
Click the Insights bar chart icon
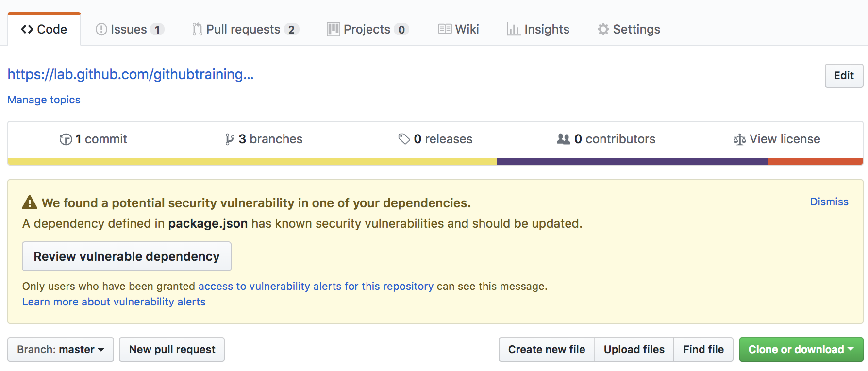pos(513,29)
